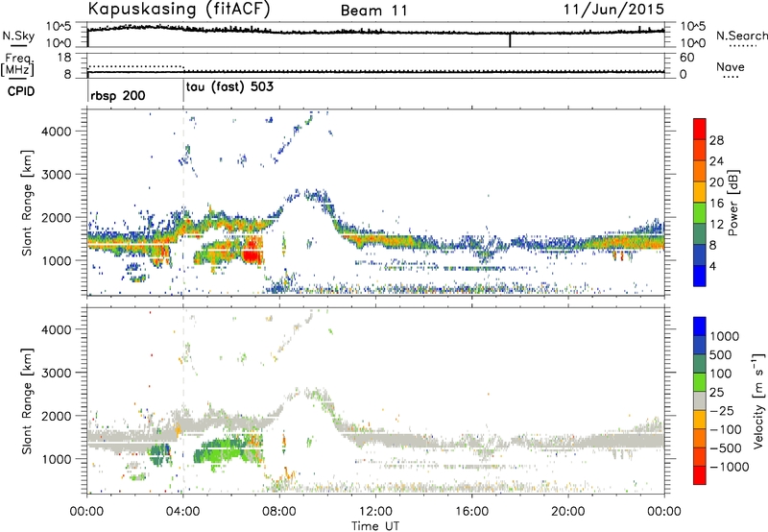
Task: Click the '3000' range tick on the velocity panel
Action: (x=57, y=373)
